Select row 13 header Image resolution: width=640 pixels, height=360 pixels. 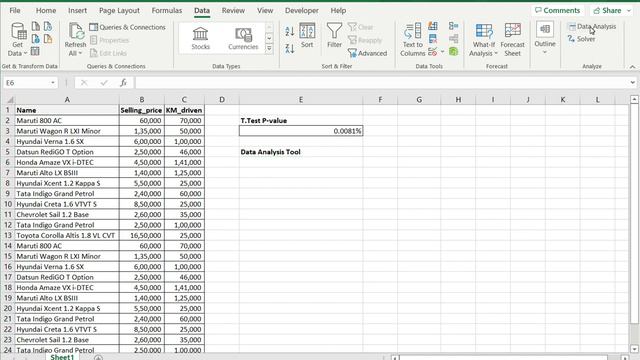point(8,236)
